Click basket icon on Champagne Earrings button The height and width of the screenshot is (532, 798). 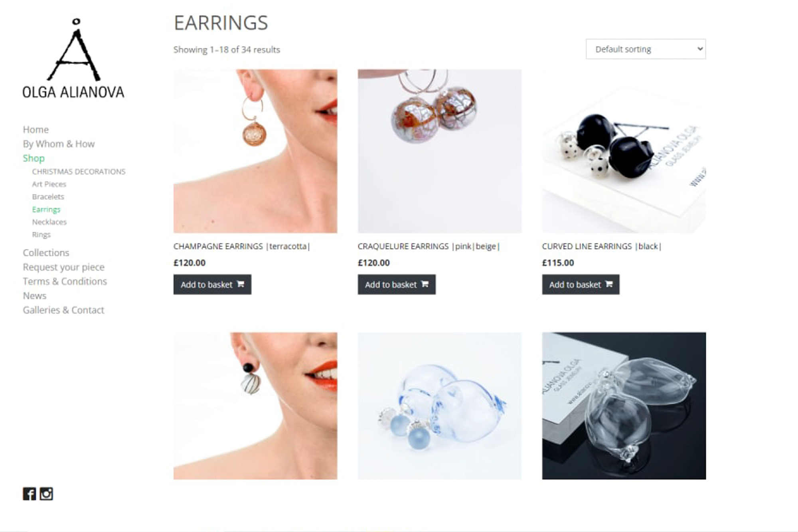(x=241, y=284)
